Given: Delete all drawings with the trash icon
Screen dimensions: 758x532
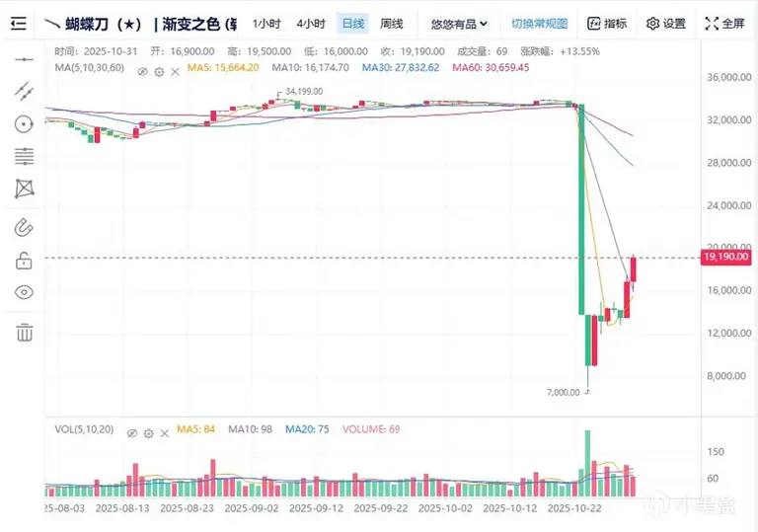Looking at the screenshot, I should pos(24,333).
